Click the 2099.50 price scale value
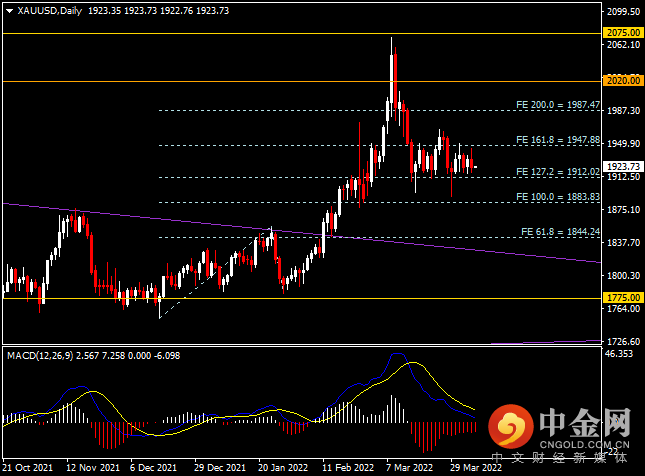Viewport: 645px width, 476px height. (x=624, y=12)
